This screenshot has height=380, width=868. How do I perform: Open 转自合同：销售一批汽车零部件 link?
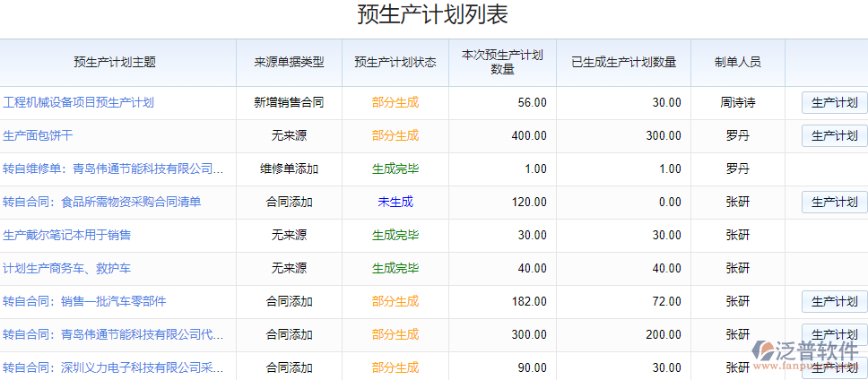(84, 301)
